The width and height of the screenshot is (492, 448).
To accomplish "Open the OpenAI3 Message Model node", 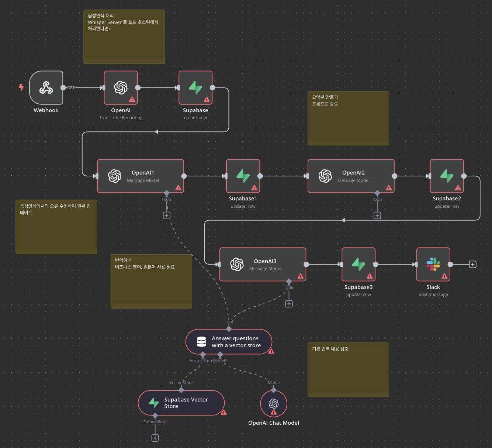I will pos(263,264).
